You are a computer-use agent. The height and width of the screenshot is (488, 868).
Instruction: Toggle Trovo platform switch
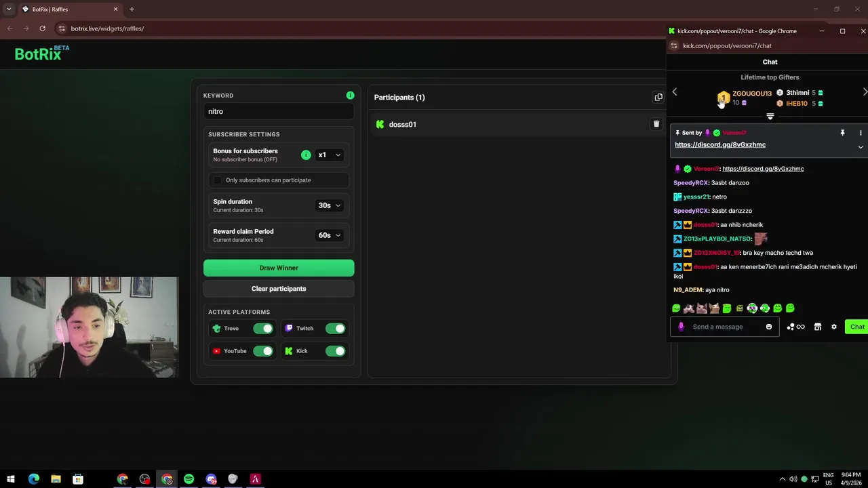point(263,329)
